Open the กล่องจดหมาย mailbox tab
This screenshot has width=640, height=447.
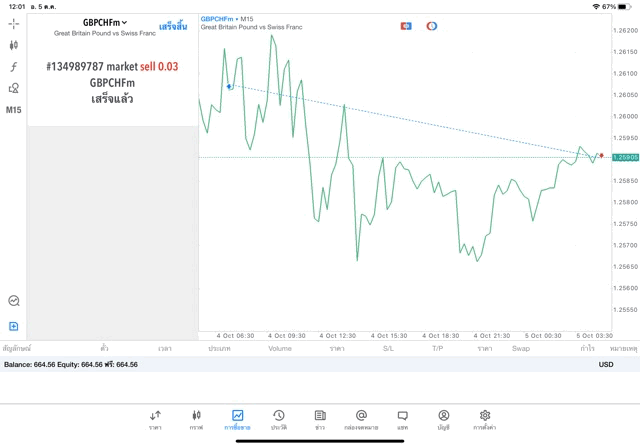pos(361,420)
